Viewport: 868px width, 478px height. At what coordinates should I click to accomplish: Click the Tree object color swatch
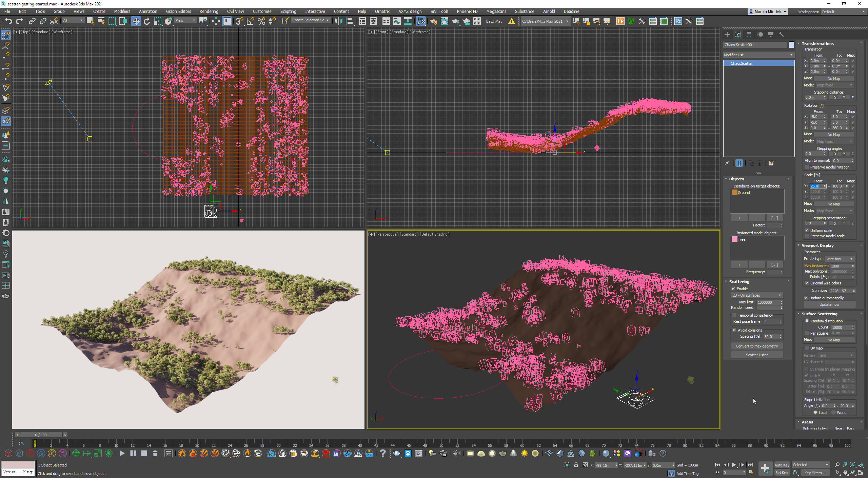pos(734,239)
